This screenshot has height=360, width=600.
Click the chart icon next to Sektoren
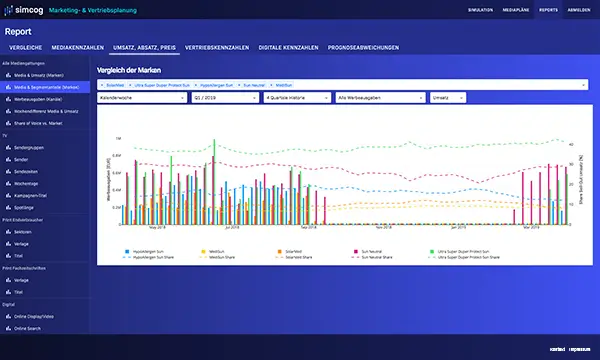(8, 232)
